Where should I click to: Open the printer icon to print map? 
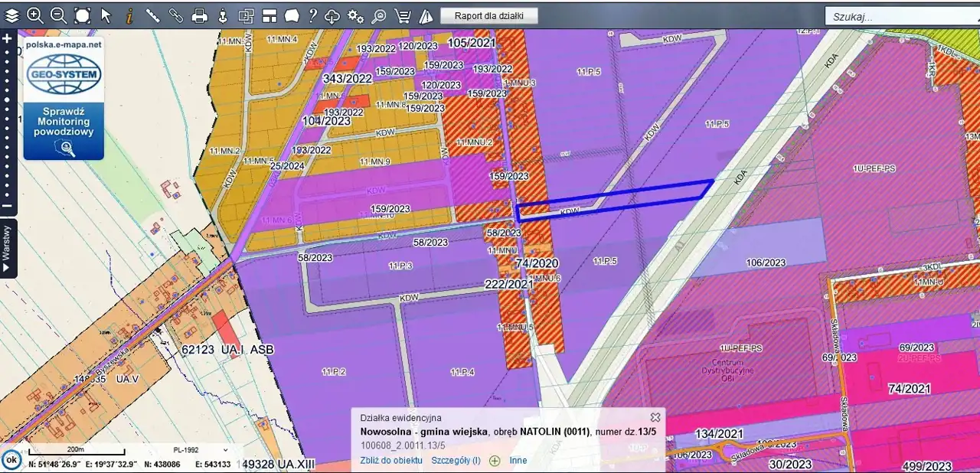point(199,15)
